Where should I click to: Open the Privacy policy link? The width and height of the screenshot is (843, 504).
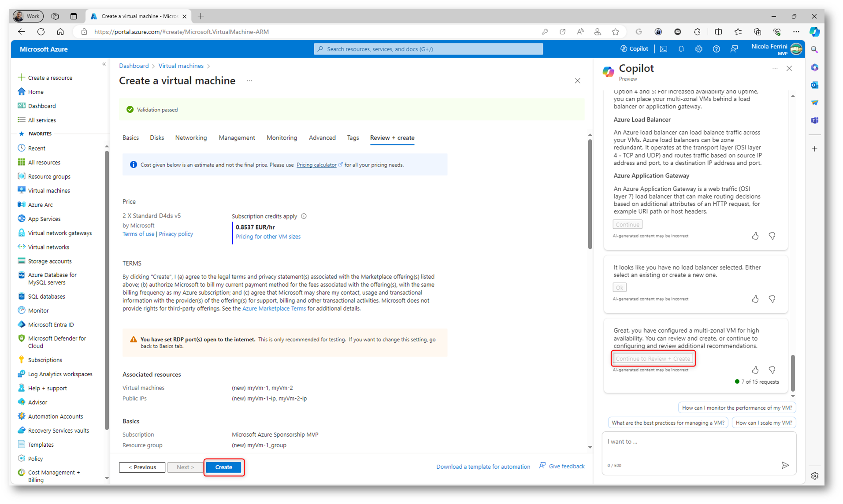click(x=176, y=234)
